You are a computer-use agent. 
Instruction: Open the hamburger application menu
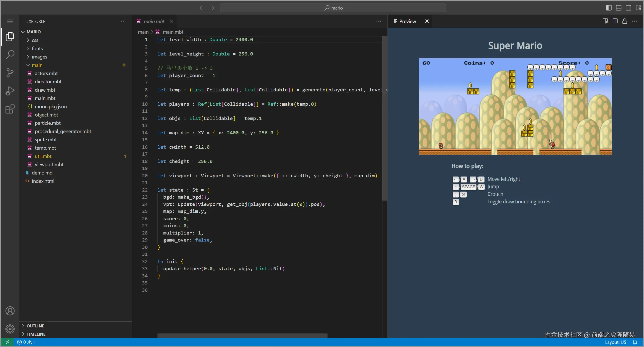pyautogui.click(x=10, y=21)
